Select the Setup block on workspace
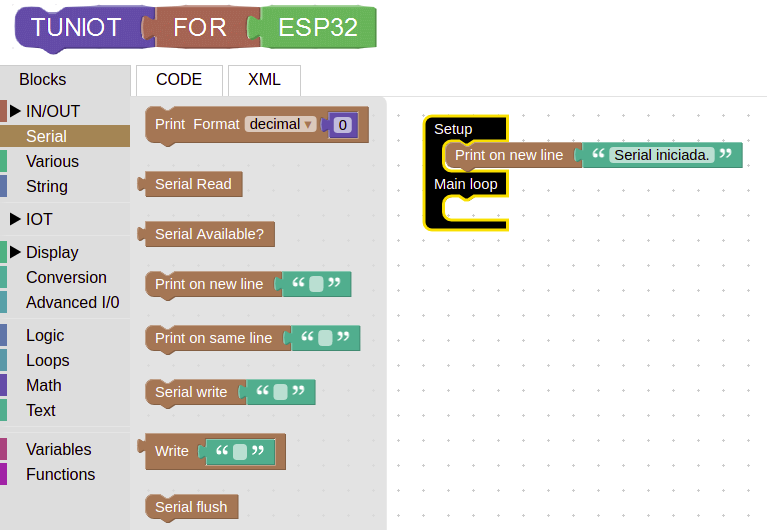Viewport: 767px width, 530px height. coord(453,129)
